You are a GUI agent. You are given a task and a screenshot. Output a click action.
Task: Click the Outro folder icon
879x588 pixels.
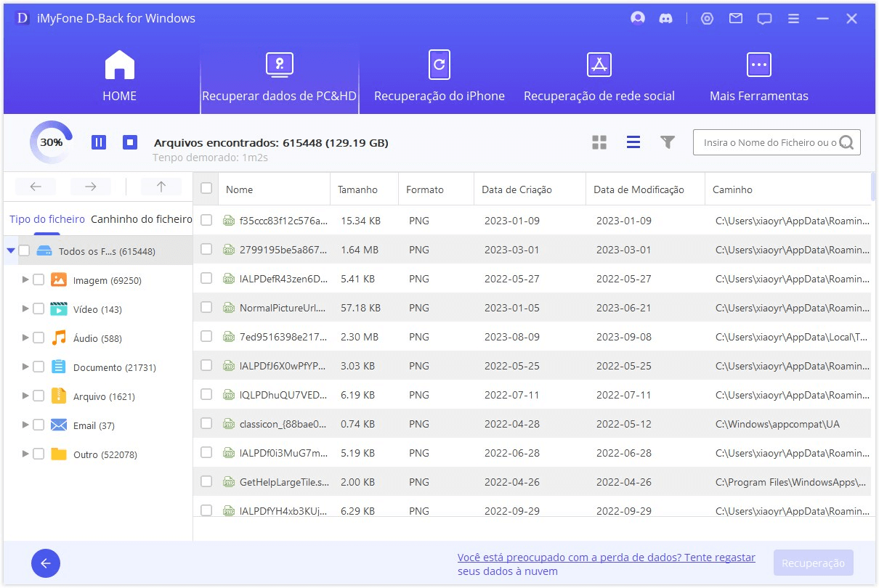point(59,454)
